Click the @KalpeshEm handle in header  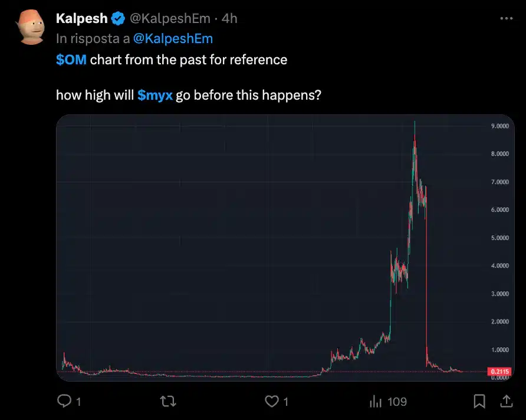[x=170, y=19]
